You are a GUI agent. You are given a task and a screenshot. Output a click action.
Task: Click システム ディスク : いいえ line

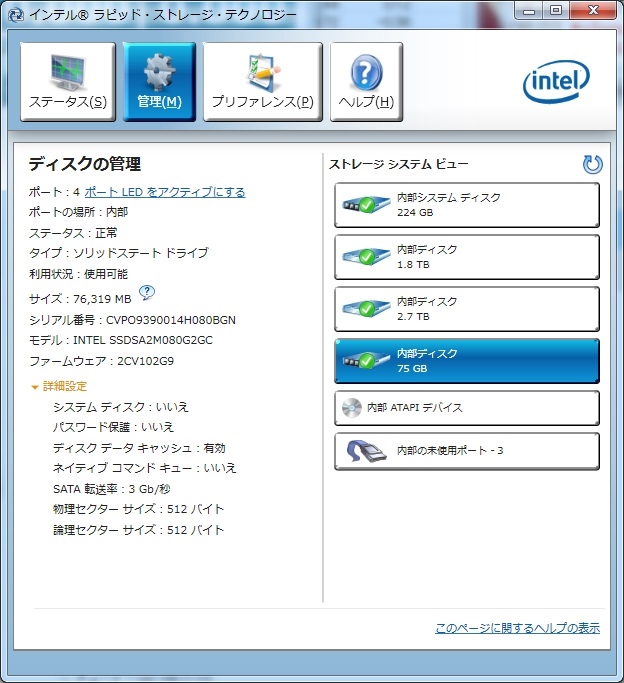(x=121, y=407)
